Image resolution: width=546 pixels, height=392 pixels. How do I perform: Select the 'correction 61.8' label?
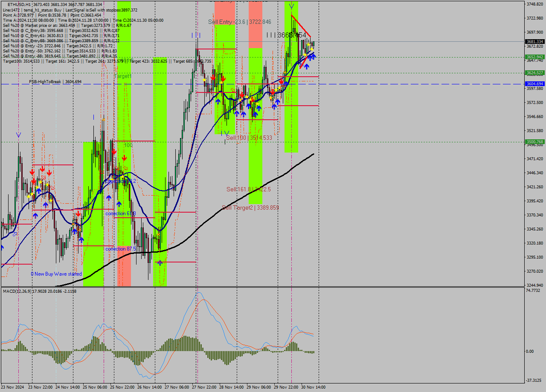click(x=121, y=213)
